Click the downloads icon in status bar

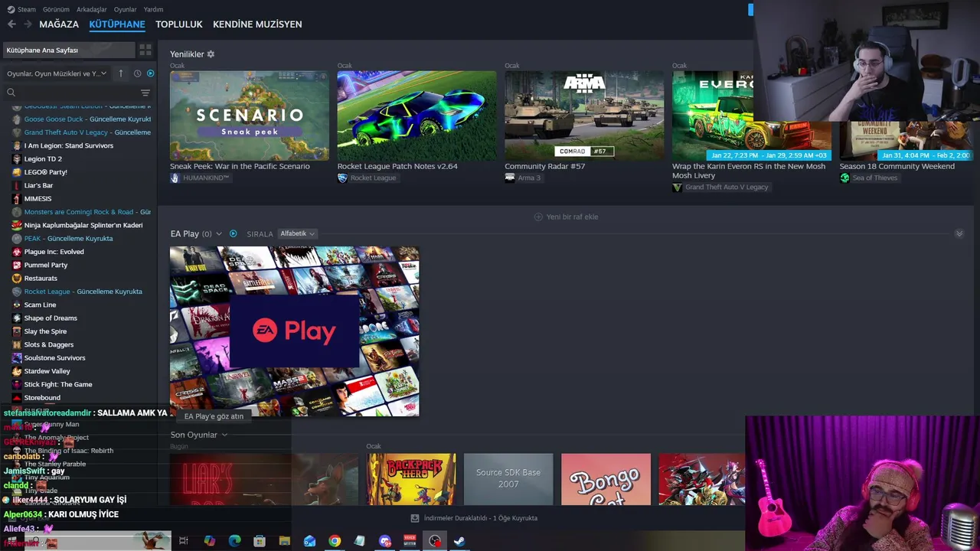pyautogui.click(x=415, y=518)
